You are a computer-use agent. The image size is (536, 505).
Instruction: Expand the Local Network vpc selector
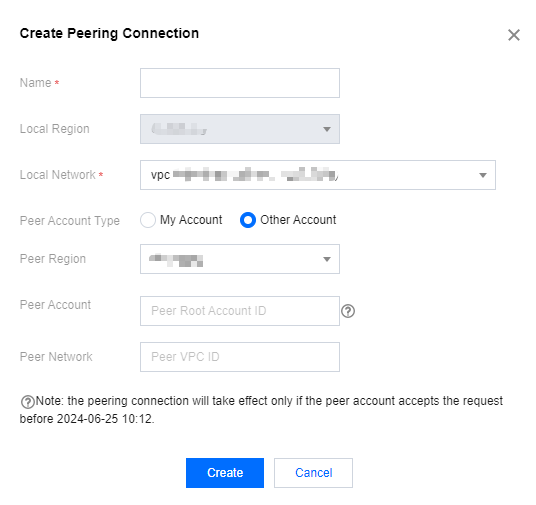pos(318,175)
